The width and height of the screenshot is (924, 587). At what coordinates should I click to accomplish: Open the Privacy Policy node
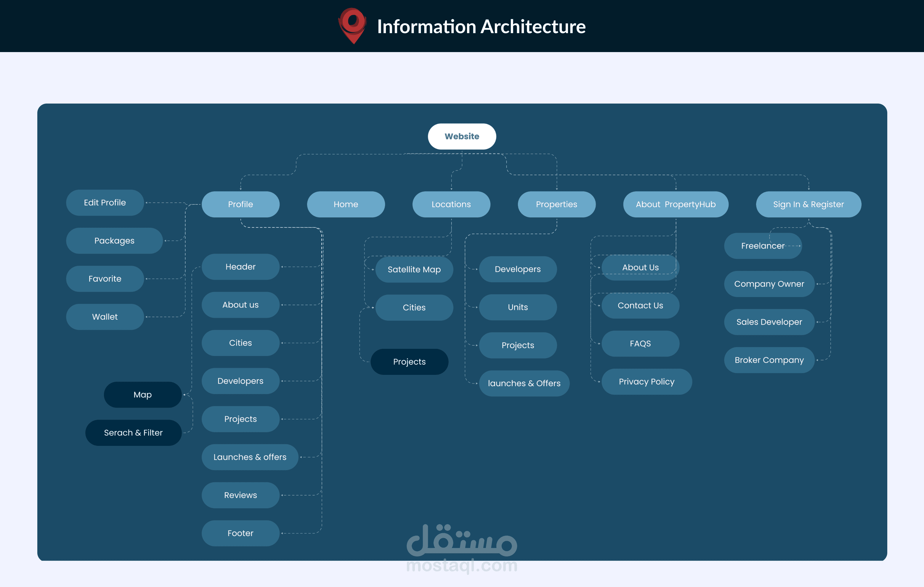tap(646, 381)
